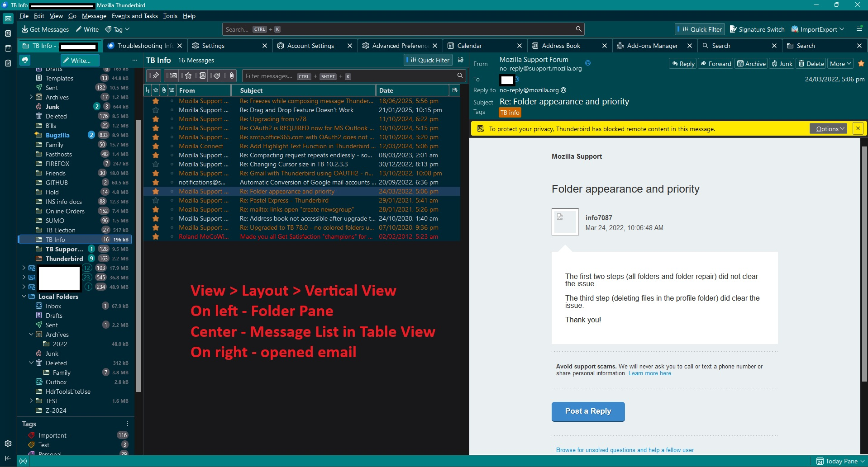
Task: Click the Junk button in the message header
Action: 782,64
